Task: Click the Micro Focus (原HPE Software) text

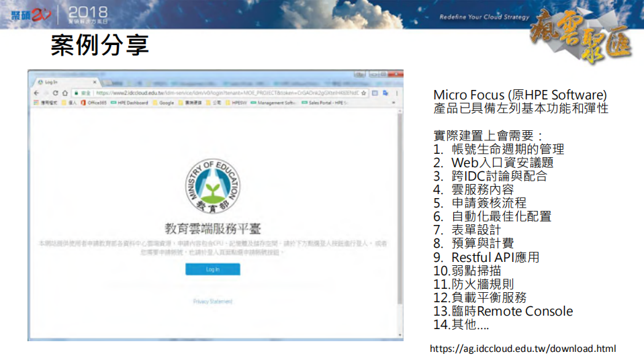Action: pos(520,95)
